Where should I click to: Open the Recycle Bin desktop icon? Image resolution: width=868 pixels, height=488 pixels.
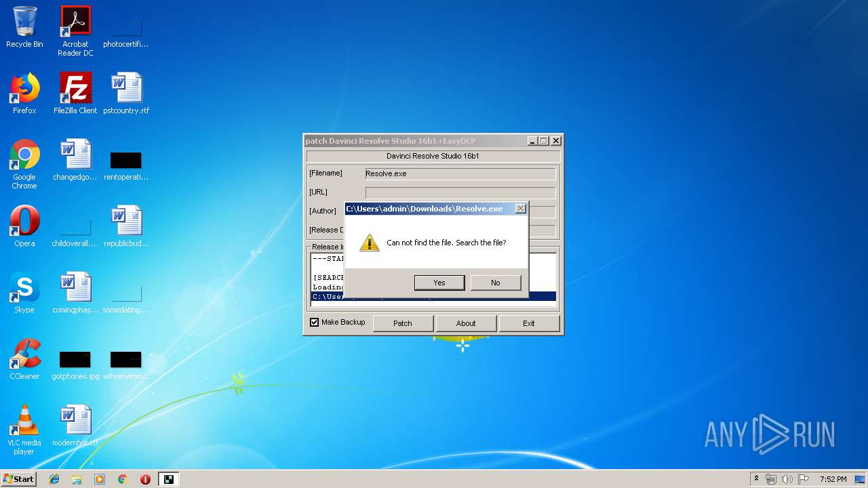24,27
